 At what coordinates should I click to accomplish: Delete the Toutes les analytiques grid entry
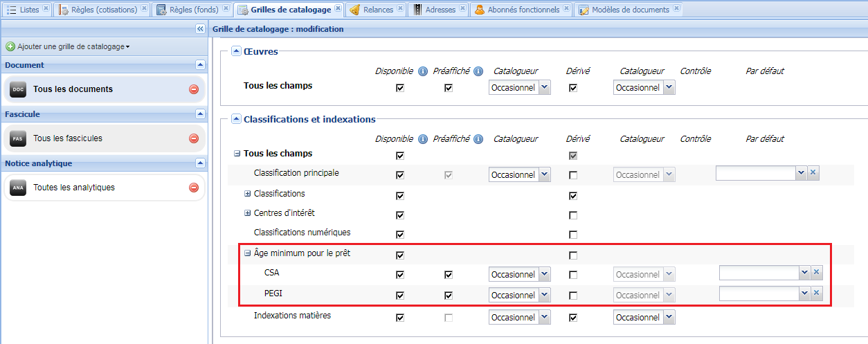coord(194,188)
